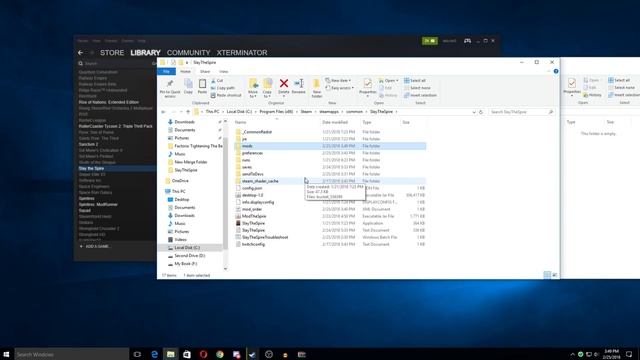640x360 pixels.
Task: Click steamapps in the address breadcrumb
Action: pos(329,112)
